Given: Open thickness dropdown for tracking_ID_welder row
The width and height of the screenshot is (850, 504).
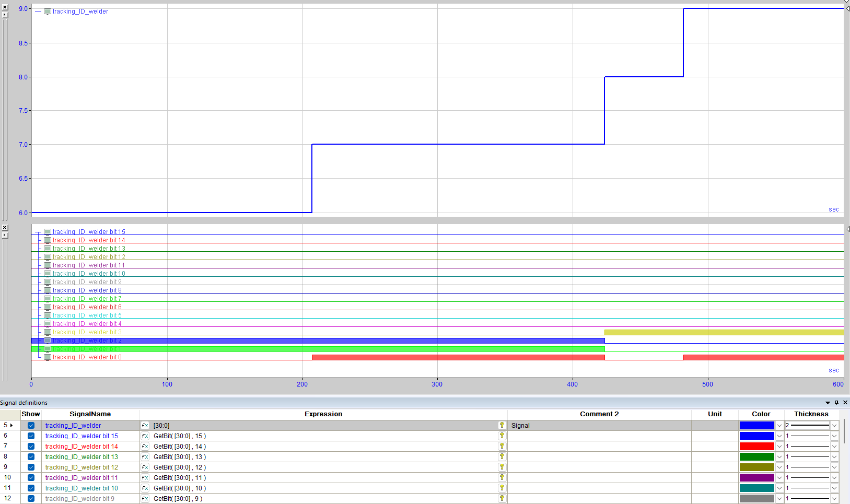Looking at the screenshot, I should (834, 426).
